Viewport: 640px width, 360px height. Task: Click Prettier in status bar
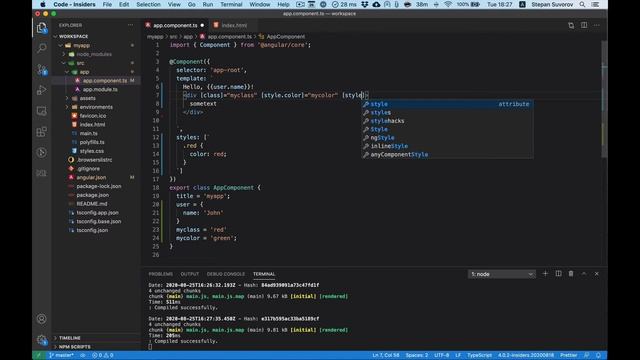tap(569, 356)
